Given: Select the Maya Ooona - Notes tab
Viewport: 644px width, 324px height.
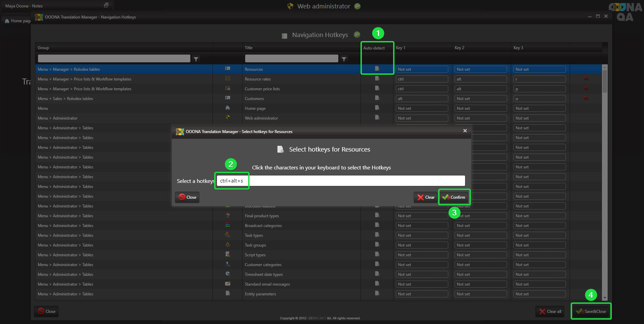Looking at the screenshot, I should click(24, 6).
